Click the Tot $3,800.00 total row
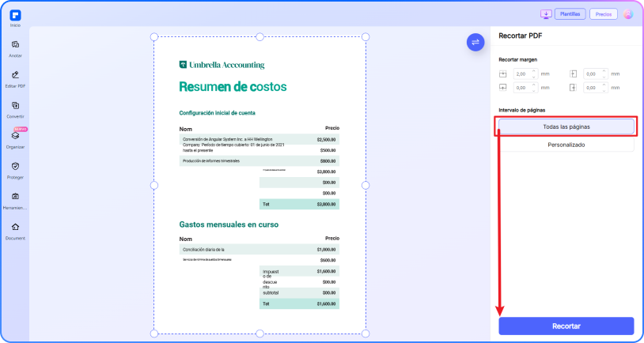The image size is (644, 343). pos(299,204)
